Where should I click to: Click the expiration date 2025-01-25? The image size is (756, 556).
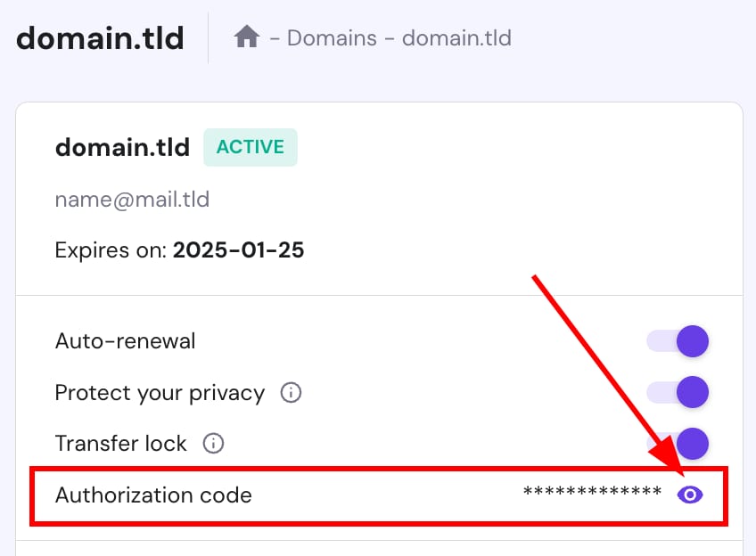click(238, 250)
